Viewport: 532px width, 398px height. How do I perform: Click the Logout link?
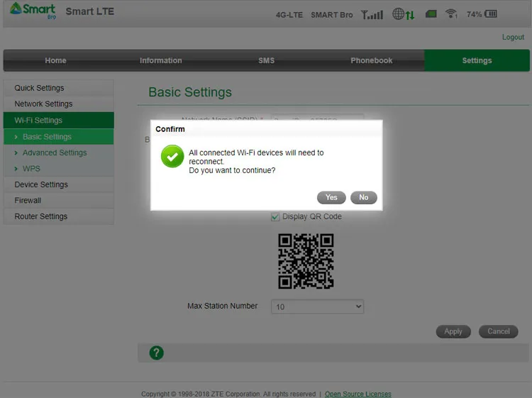click(x=513, y=37)
